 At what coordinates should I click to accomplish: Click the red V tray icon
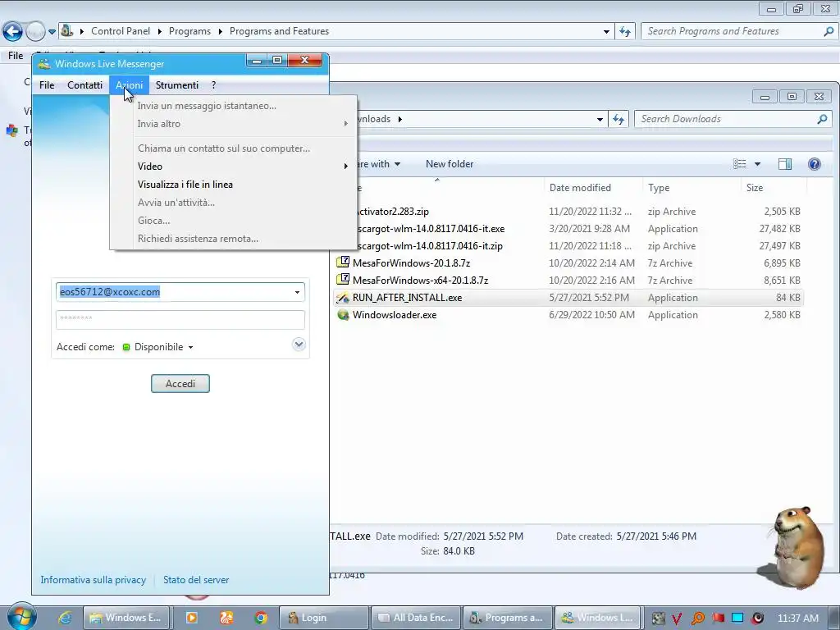coord(677,619)
